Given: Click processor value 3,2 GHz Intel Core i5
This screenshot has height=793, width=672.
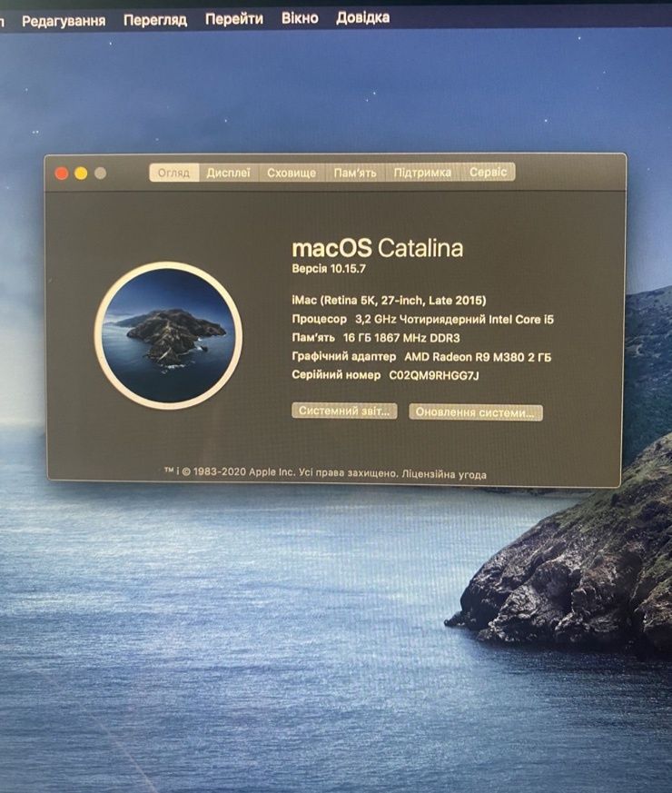Looking at the screenshot, I should click(x=455, y=319).
